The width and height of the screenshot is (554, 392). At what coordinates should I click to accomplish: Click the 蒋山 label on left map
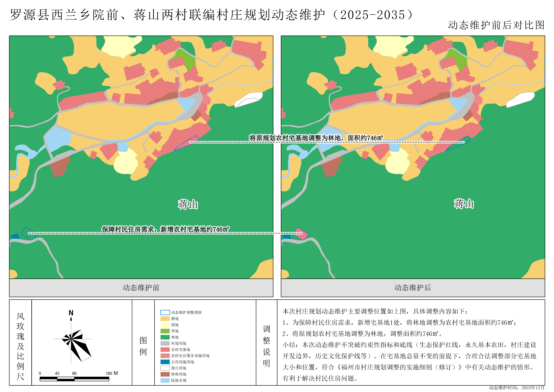[188, 204]
